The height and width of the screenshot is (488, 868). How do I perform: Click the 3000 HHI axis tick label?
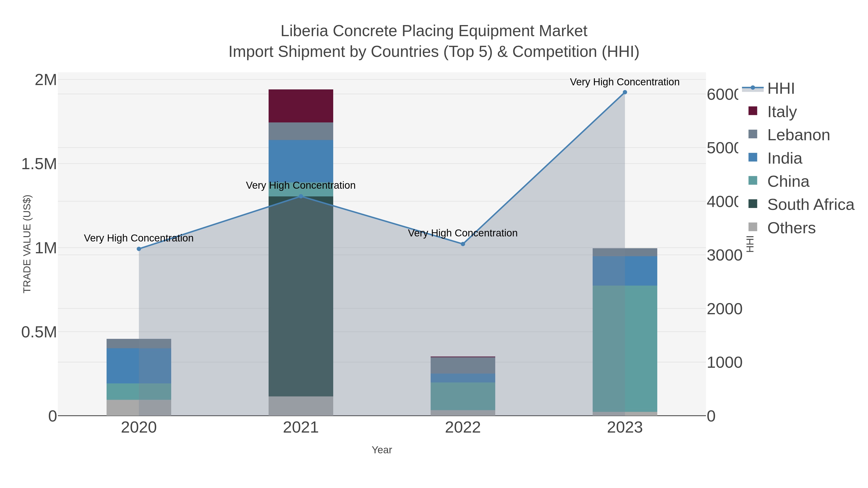point(725,255)
